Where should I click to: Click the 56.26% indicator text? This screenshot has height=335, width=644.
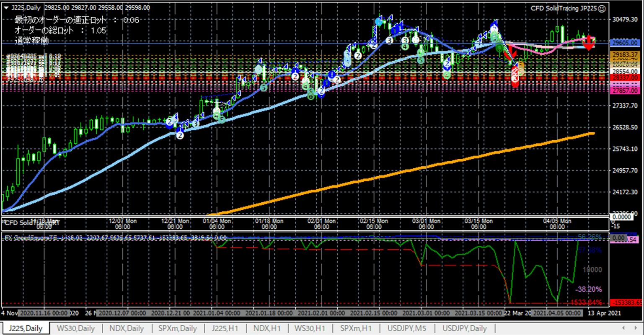pos(589,237)
